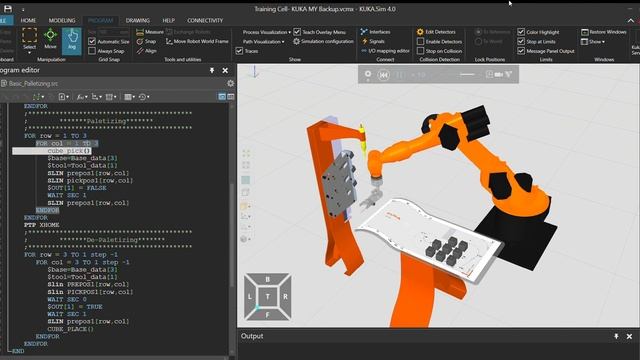
Task: Switch to the right split editor view button
Action: [x=231, y=97]
